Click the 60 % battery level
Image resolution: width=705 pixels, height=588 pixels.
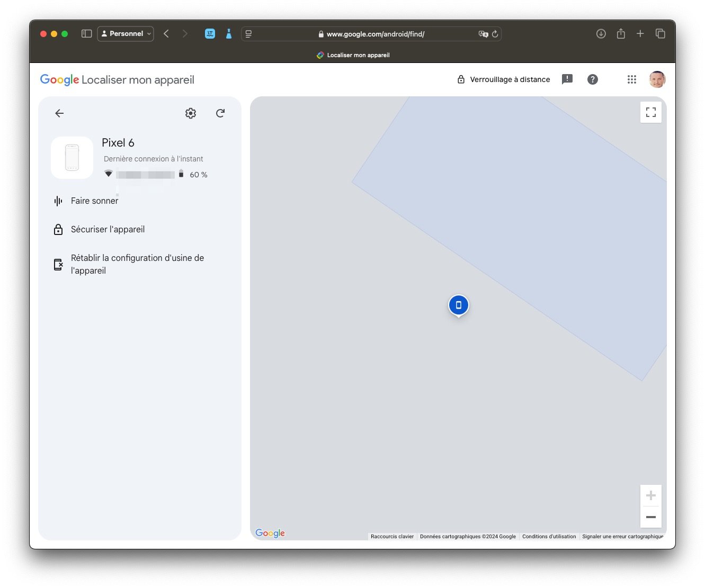pyautogui.click(x=199, y=175)
